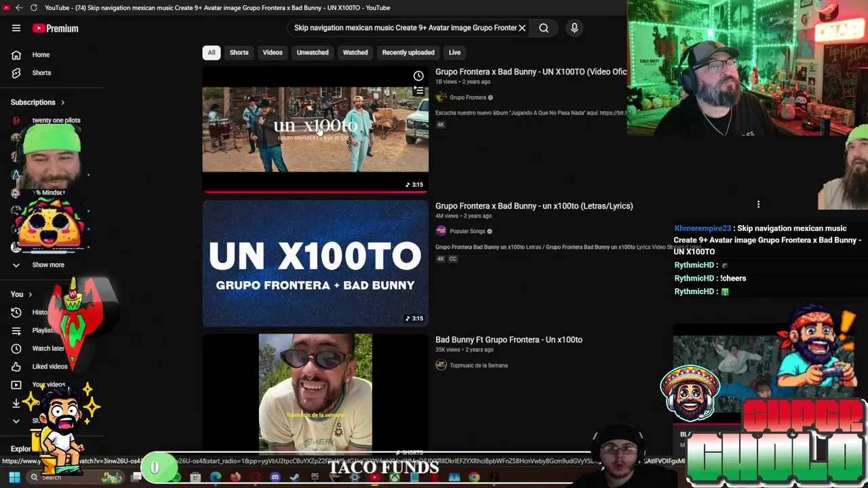Open Topmusic de la Semana channel link
This screenshot has height=488, width=868.
point(479,365)
